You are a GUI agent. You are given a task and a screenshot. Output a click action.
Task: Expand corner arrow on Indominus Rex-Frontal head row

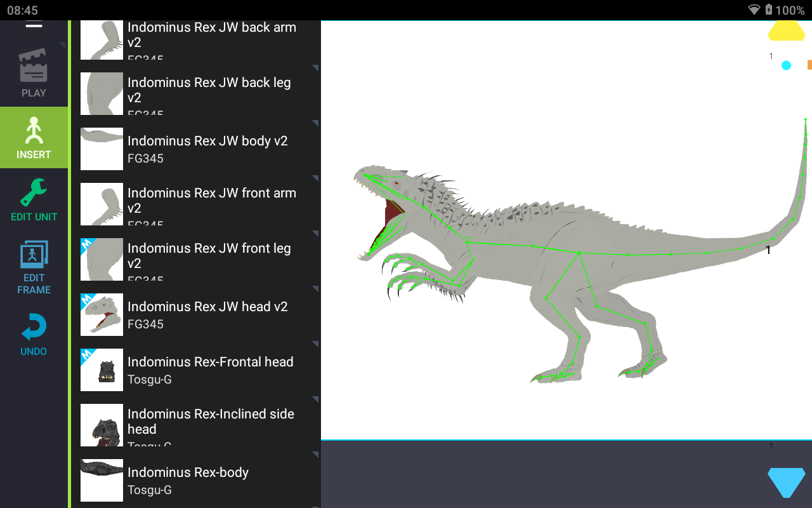coord(315,345)
